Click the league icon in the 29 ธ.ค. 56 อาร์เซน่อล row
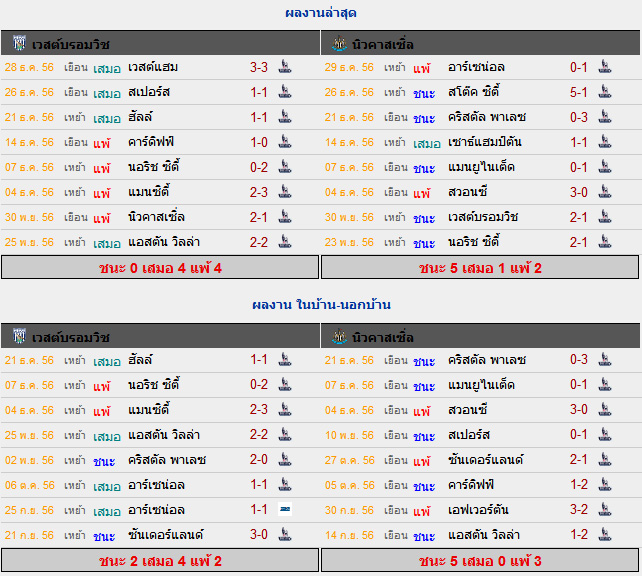 click(605, 67)
